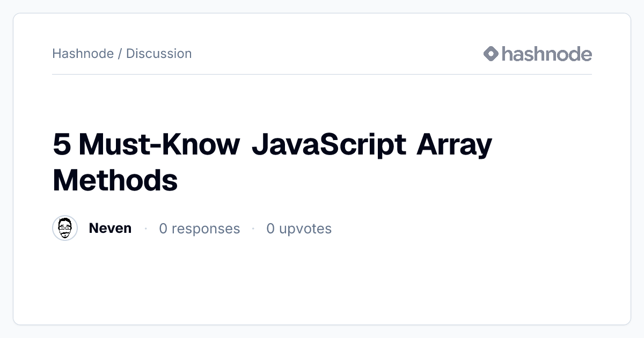Click the horizontal divider under the header
Image resolution: width=644 pixels, height=338 pixels.
pyautogui.click(x=322, y=74)
